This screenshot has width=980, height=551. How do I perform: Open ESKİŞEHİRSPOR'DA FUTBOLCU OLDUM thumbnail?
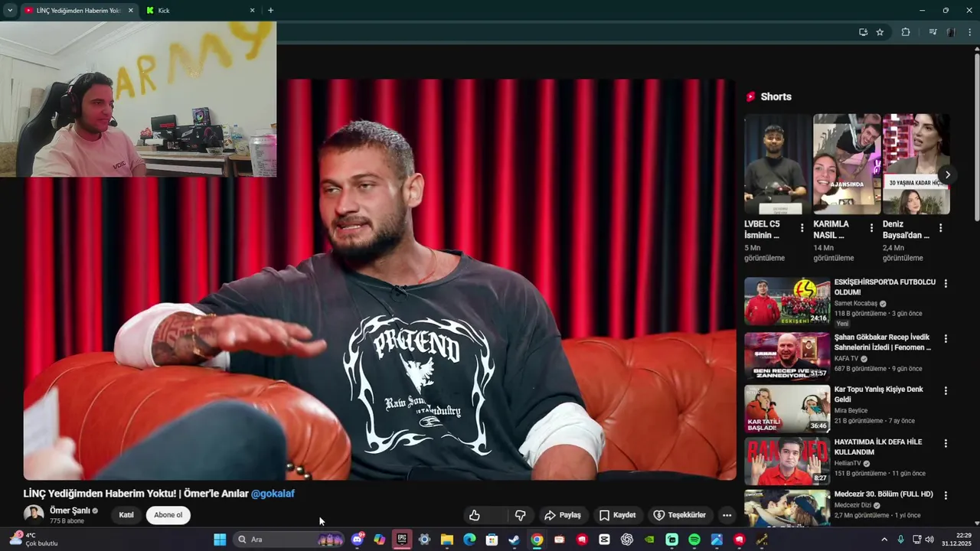tap(787, 301)
